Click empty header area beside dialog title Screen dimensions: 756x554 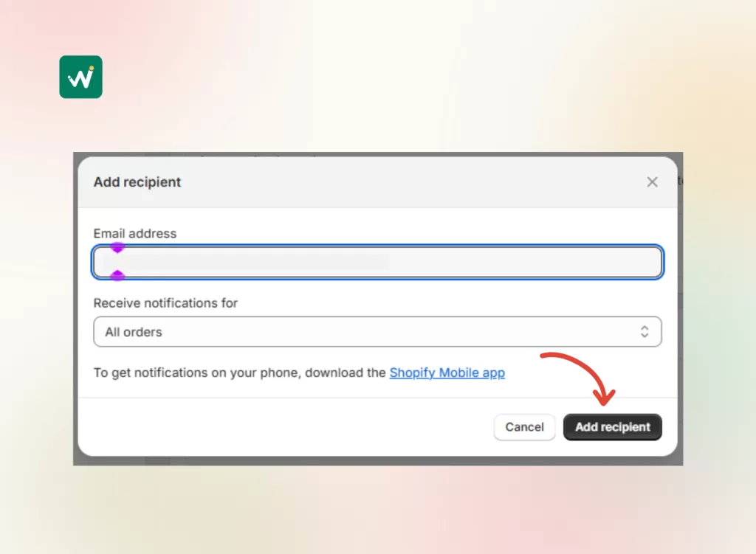(406, 182)
